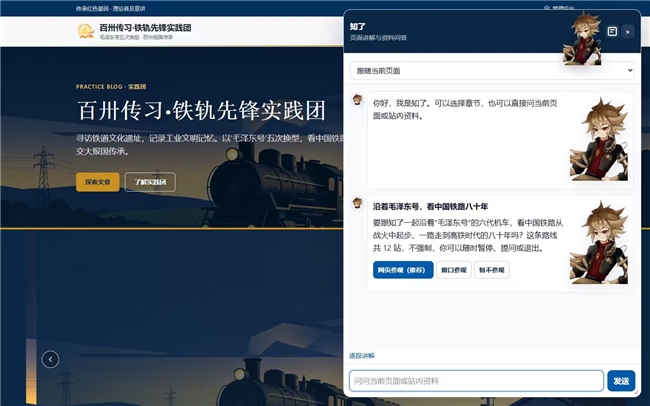Click the 逐段讲解 link

pyautogui.click(x=362, y=355)
